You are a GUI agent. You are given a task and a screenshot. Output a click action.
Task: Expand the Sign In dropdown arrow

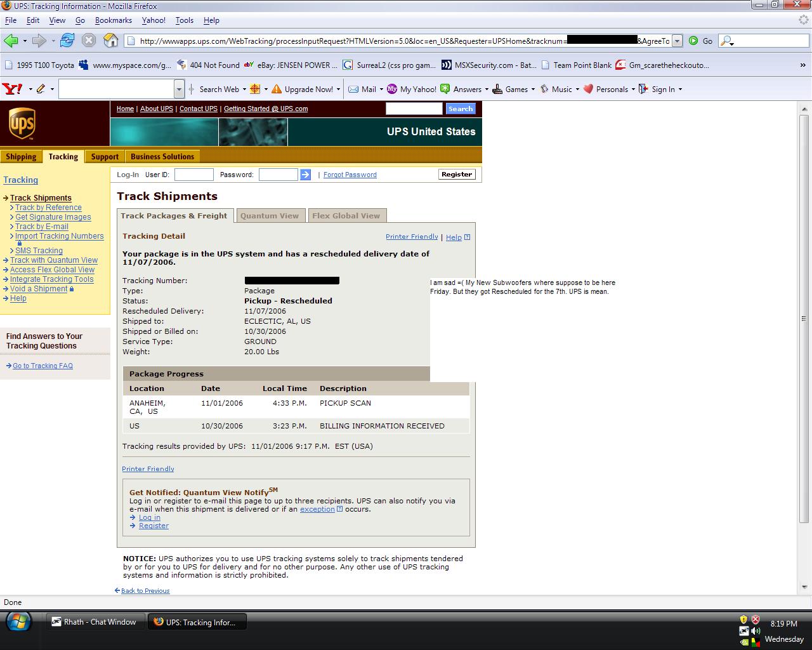680,89
